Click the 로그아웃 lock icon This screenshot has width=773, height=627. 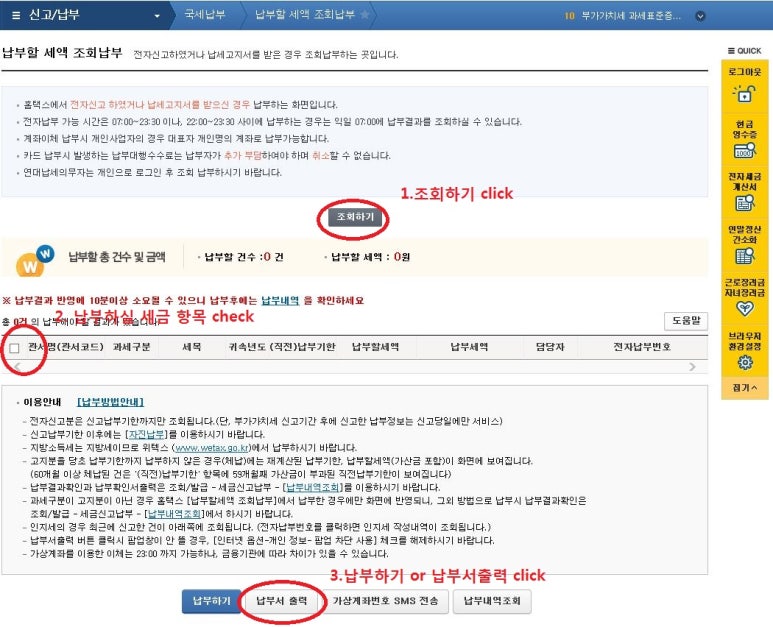click(744, 93)
